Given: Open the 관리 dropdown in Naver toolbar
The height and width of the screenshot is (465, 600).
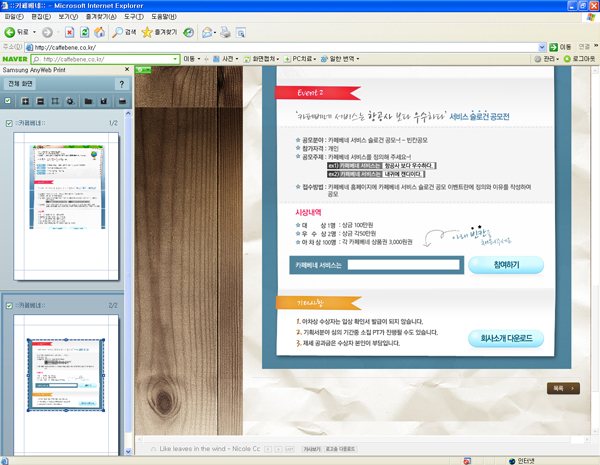Looking at the screenshot, I should coord(547,59).
